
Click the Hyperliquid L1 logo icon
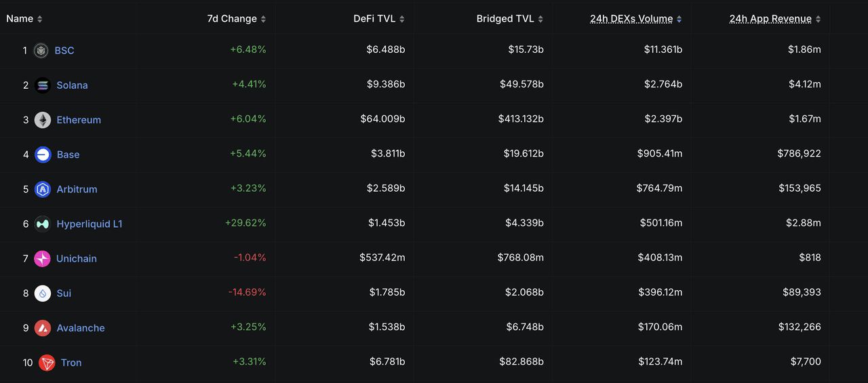43,224
